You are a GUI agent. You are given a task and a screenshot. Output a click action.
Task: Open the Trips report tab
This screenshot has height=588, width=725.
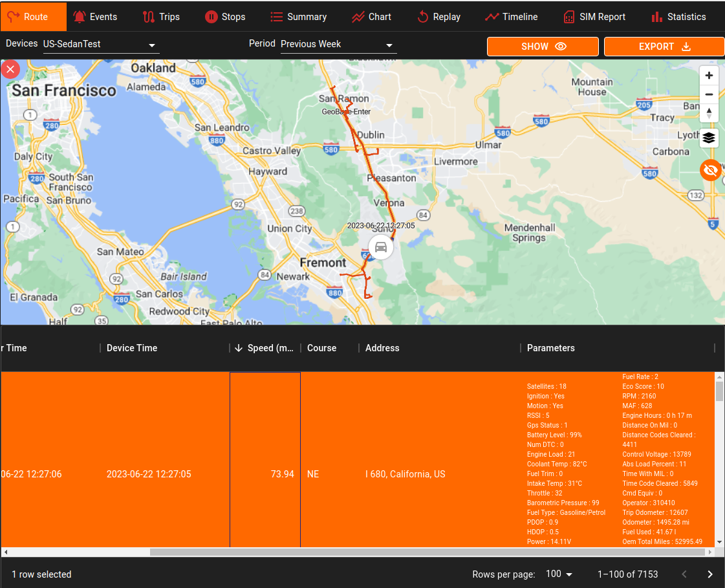click(161, 17)
